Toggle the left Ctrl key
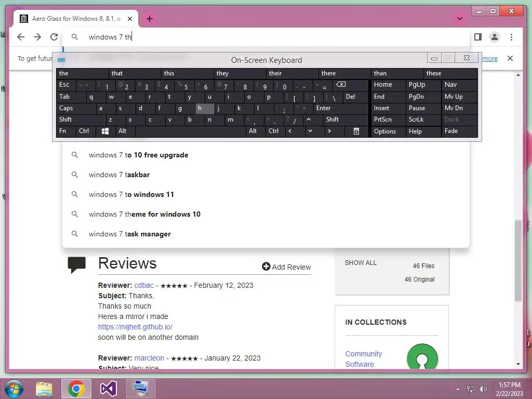The image size is (532, 399). coord(86,131)
